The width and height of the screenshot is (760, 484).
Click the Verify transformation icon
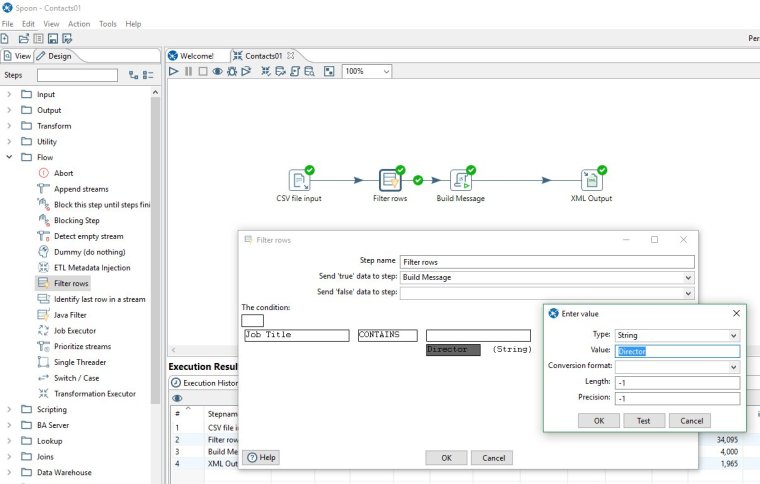coord(266,71)
